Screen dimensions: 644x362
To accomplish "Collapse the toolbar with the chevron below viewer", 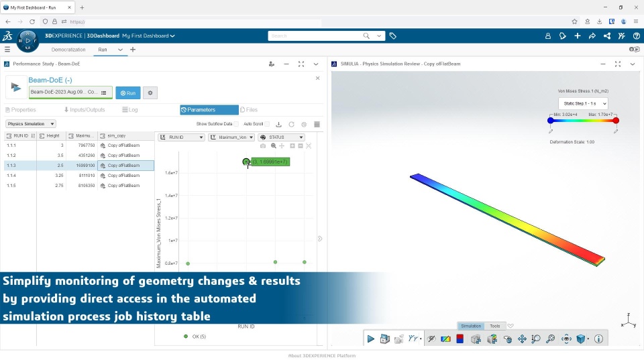I will pyautogui.click(x=511, y=326).
